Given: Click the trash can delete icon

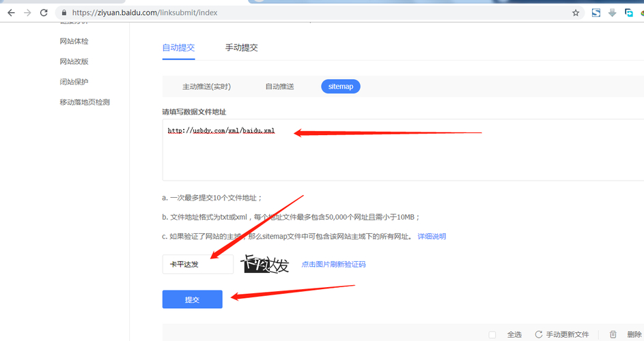Looking at the screenshot, I should 613,334.
